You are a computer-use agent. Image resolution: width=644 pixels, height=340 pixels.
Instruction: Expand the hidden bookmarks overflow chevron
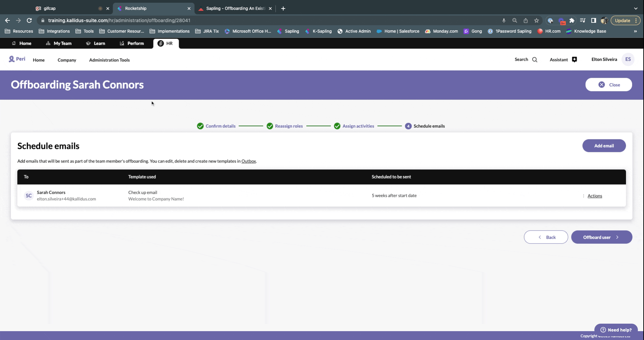tap(635, 31)
